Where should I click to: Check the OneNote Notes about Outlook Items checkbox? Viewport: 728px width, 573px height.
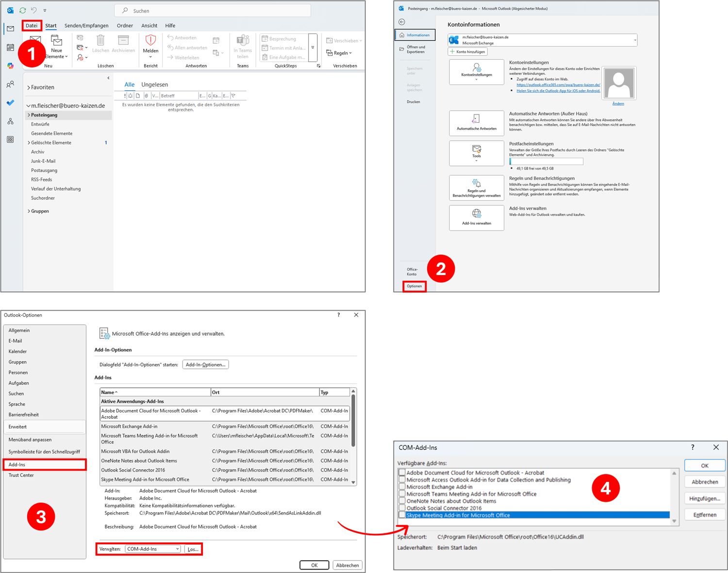tap(402, 501)
